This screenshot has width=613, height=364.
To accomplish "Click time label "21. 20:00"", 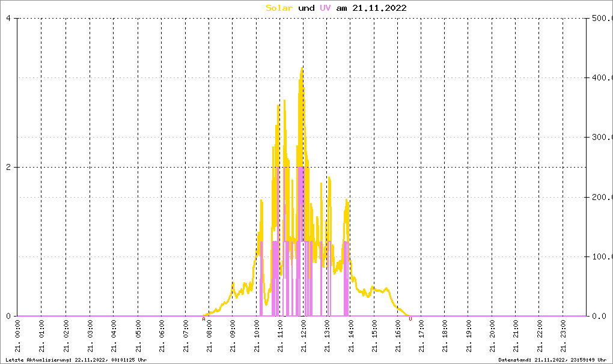I will click(x=492, y=336).
